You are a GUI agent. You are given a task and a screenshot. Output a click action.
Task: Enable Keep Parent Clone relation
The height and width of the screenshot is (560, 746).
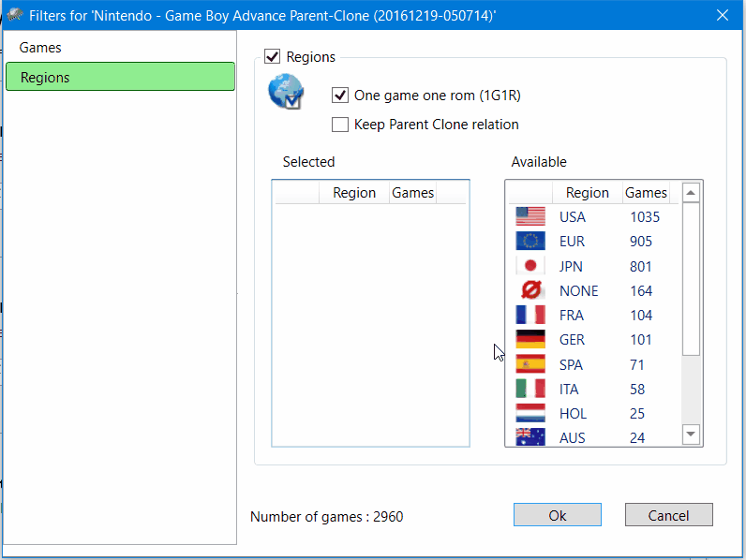(x=339, y=125)
